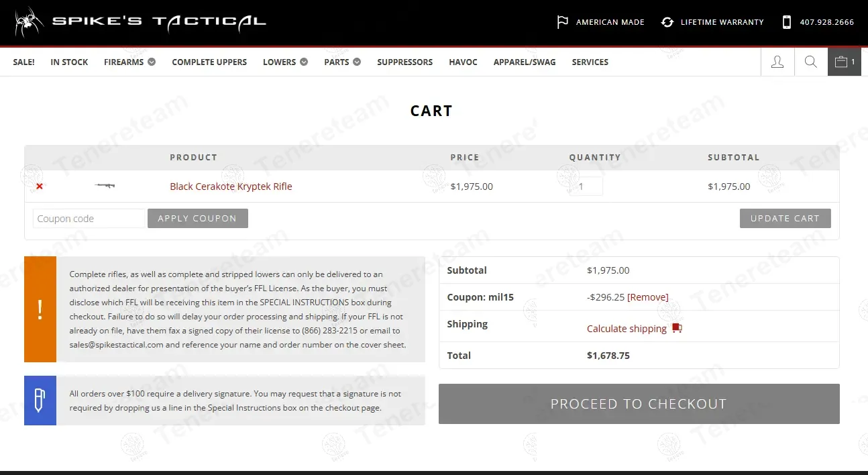Open the In Stock menu item

69,62
